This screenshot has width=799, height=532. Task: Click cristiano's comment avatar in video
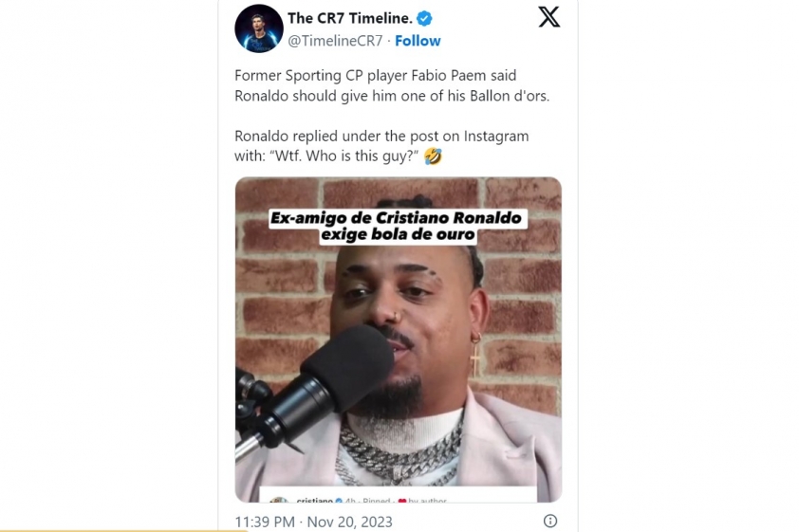[279, 501]
